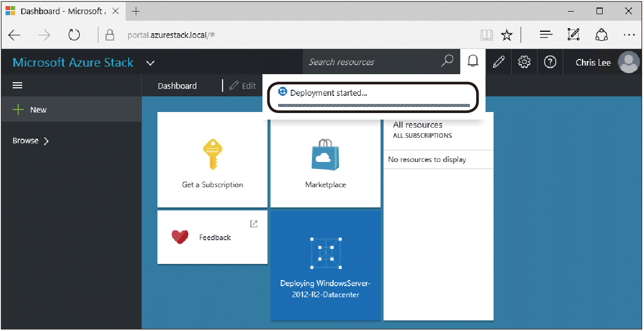Open Marketplace tile label
This screenshot has width=644, height=331.
(326, 185)
